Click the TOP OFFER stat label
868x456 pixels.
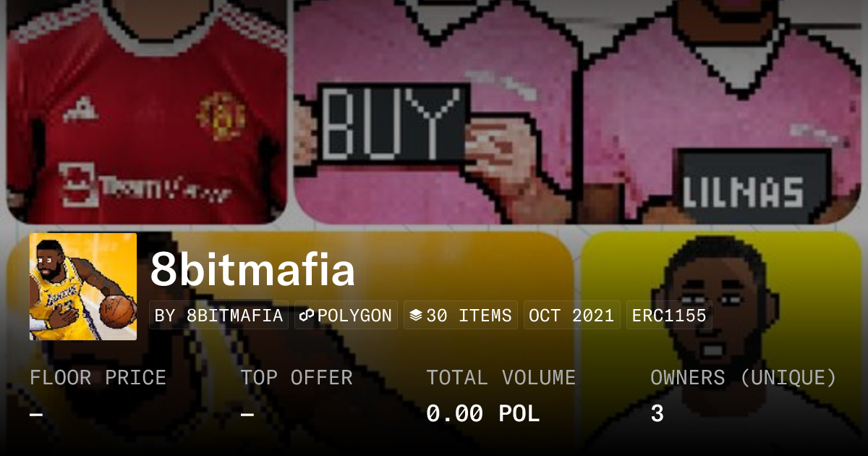[x=297, y=378]
